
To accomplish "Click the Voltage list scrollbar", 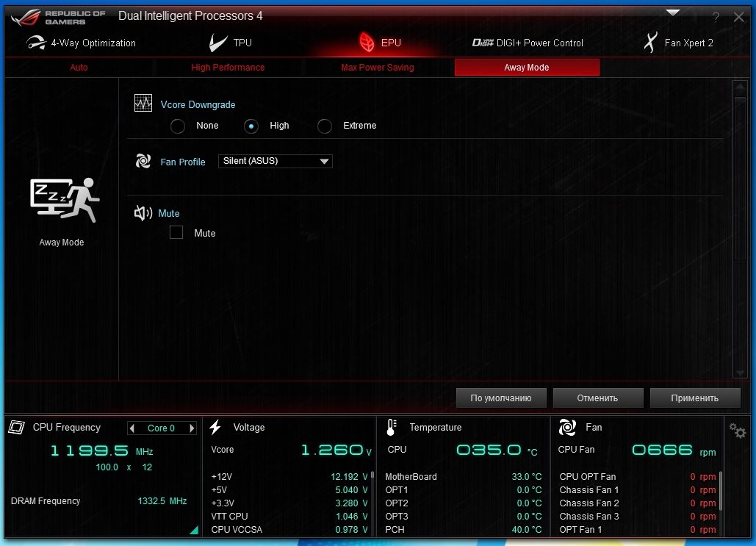I will [x=372, y=475].
